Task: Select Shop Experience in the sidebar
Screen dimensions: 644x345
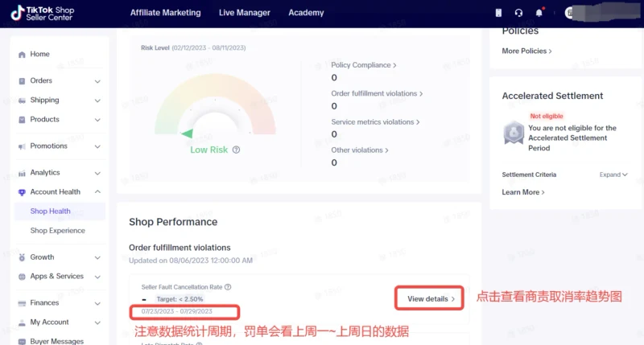Action: coord(57,231)
